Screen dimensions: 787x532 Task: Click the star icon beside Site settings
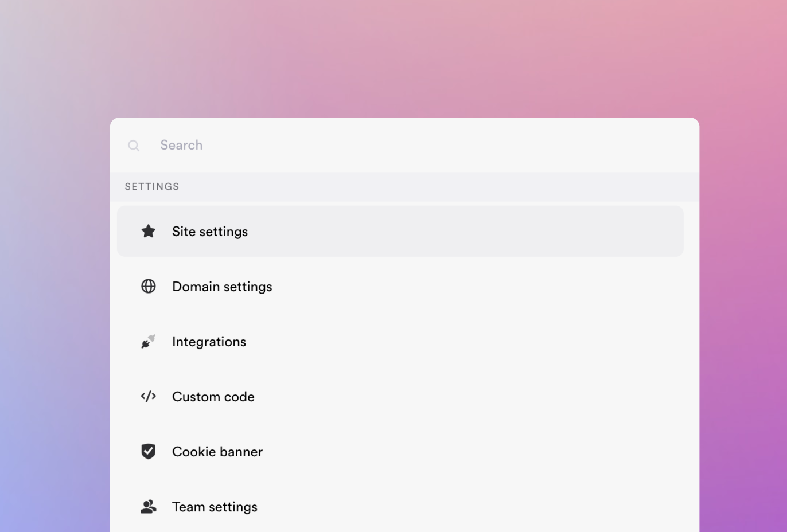[x=149, y=231]
